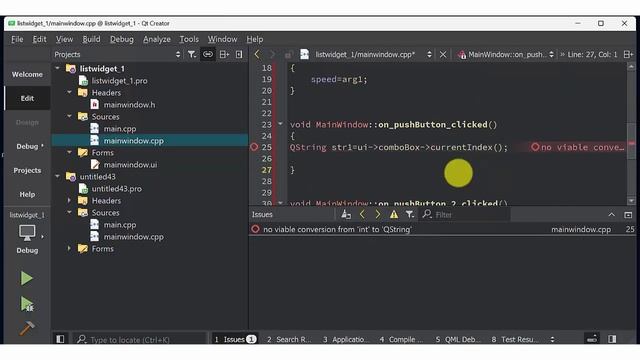The height and width of the screenshot is (360, 640).
Task: Toggle showing warnings in the Issues pane
Action: pos(394,214)
